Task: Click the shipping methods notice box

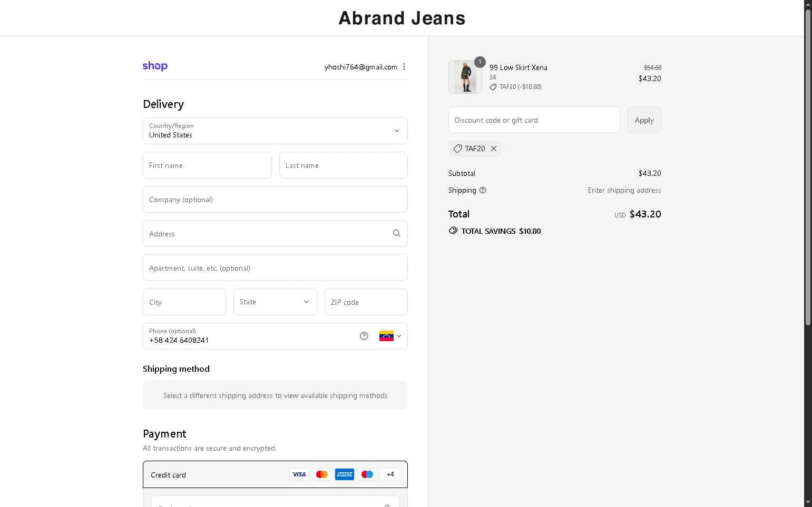Action: (275, 395)
